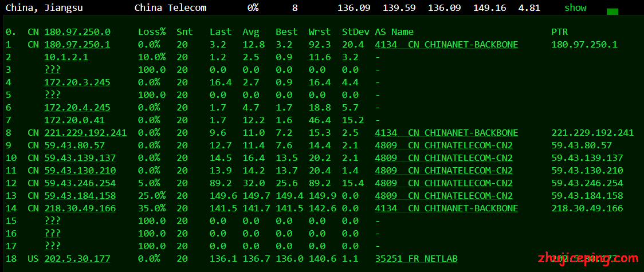Click the hop 1 AS link 4134 CHINANET-BACKBONE
The image size is (644, 272).
coord(446,45)
